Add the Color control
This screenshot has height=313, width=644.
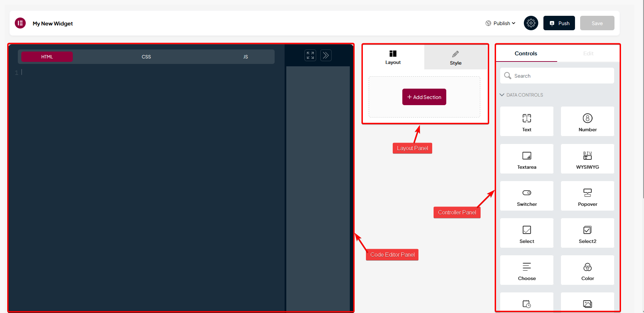tap(587, 270)
